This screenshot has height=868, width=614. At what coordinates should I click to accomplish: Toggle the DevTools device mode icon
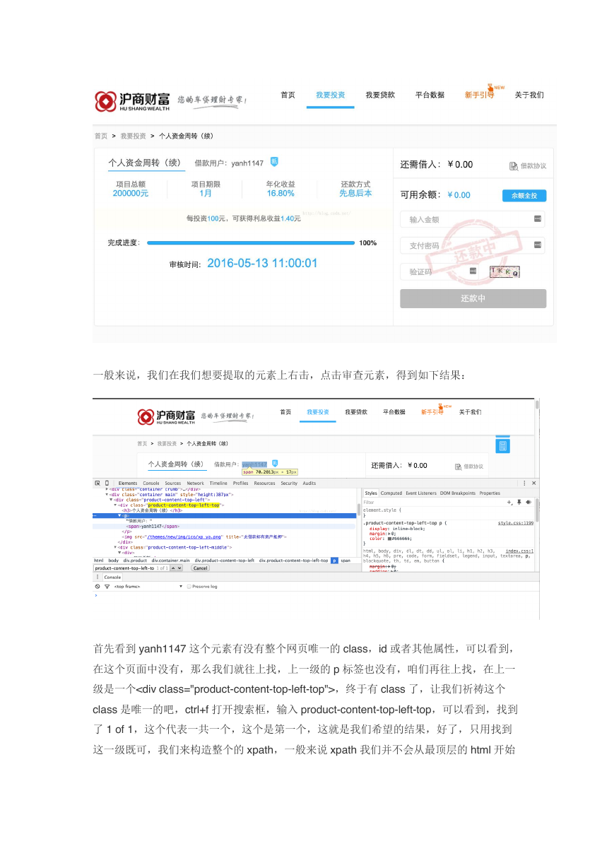point(107,483)
